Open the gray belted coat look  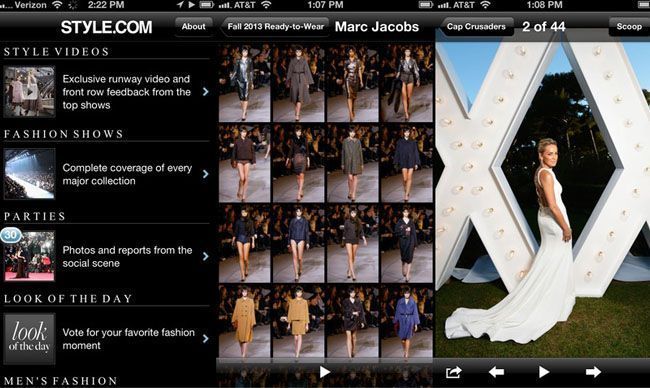(x=298, y=83)
